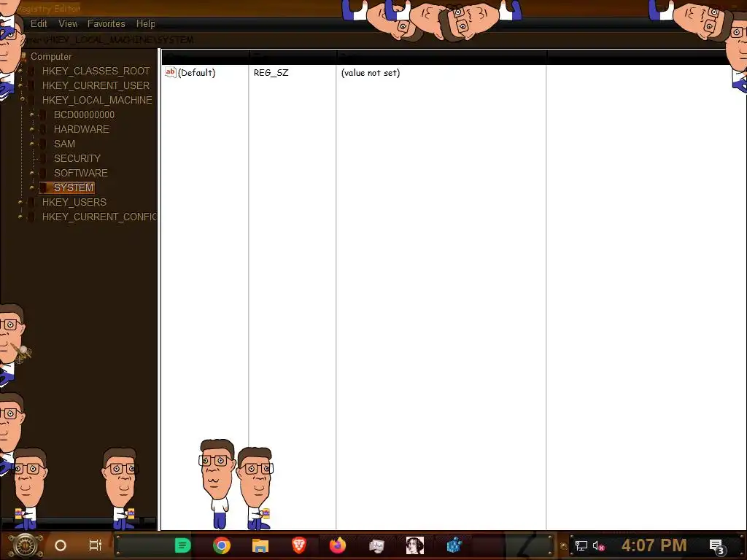The height and width of the screenshot is (560, 747).
Task: Select the SECURITY key label
Action: pos(77,158)
